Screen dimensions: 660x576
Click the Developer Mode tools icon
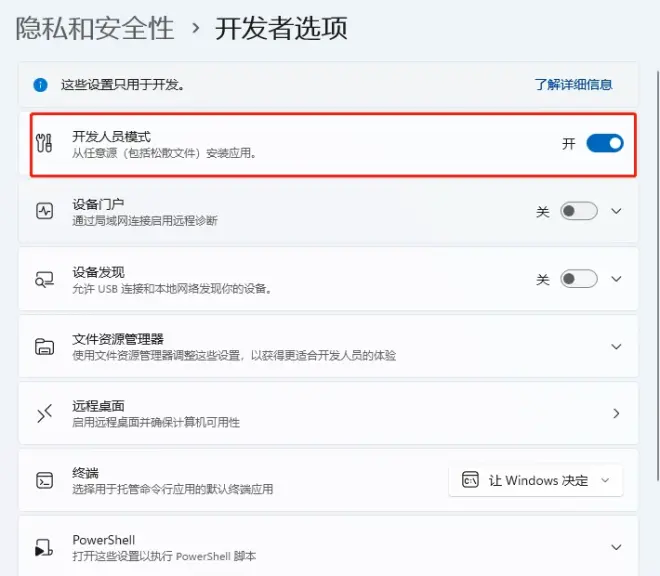pyautogui.click(x=44, y=143)
